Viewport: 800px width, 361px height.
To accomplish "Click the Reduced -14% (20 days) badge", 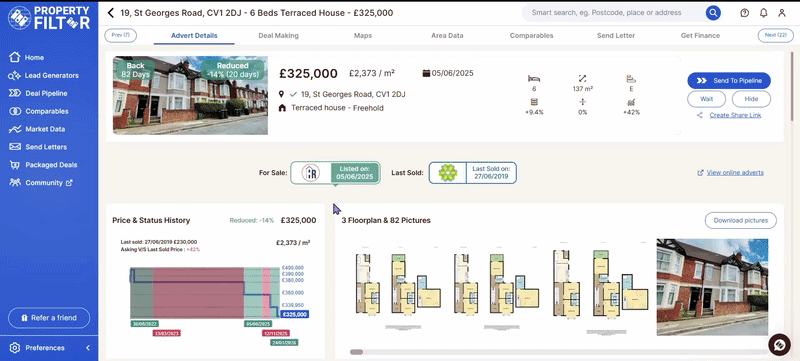I will [233, 70].
